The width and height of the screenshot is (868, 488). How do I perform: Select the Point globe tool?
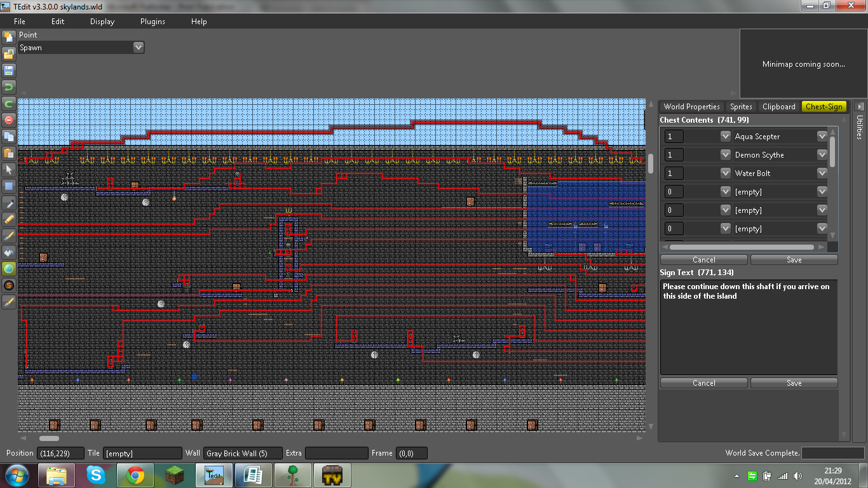(x=9, y=269)
